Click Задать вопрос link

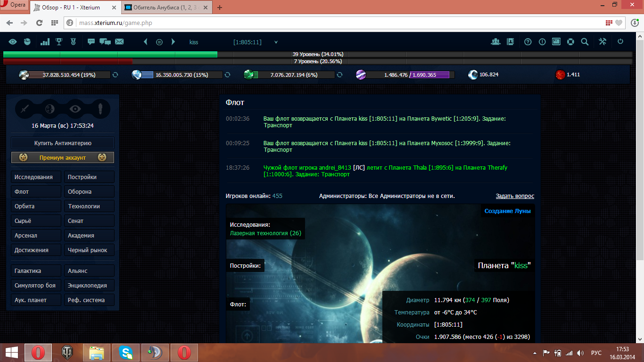[515, 196]
